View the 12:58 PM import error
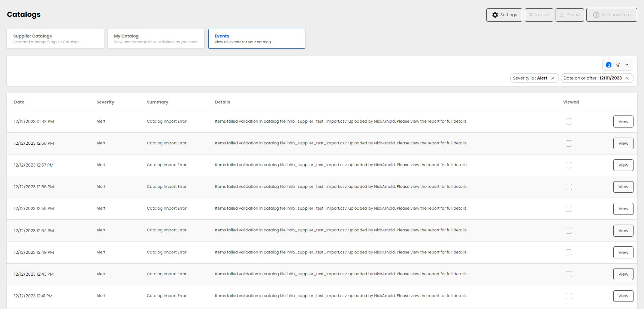Viewport: 644px width, 309px height. coord(623,143)
